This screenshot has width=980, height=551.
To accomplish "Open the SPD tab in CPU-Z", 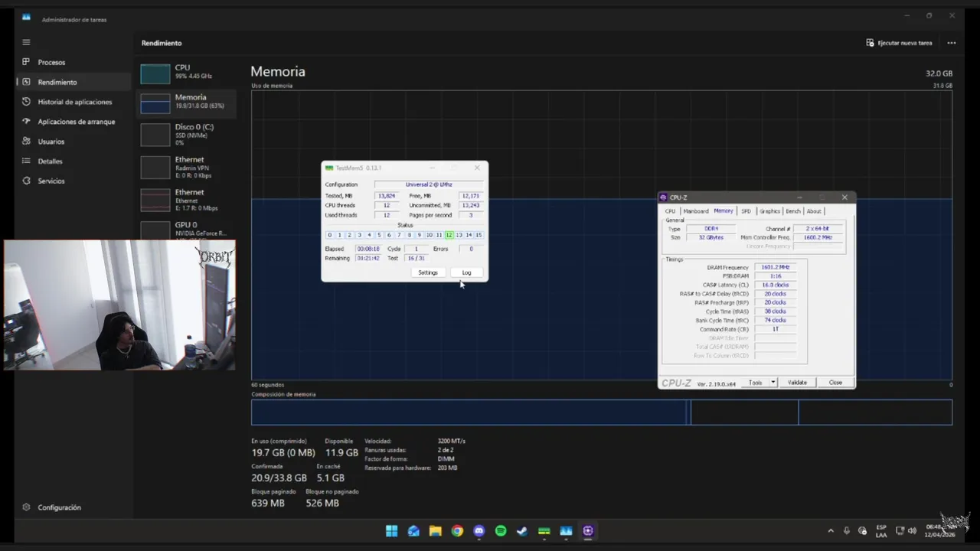I will [x=746, y=211].
